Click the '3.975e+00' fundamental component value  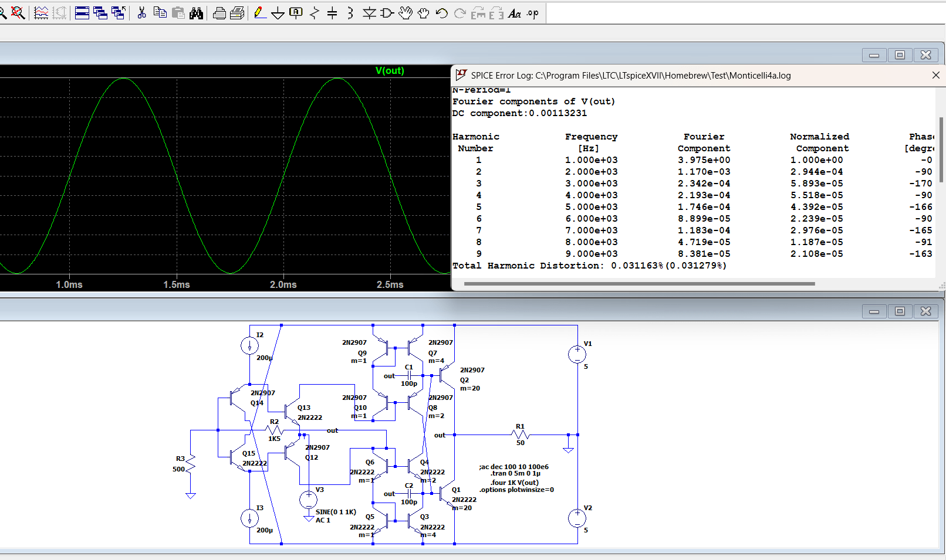704,160
